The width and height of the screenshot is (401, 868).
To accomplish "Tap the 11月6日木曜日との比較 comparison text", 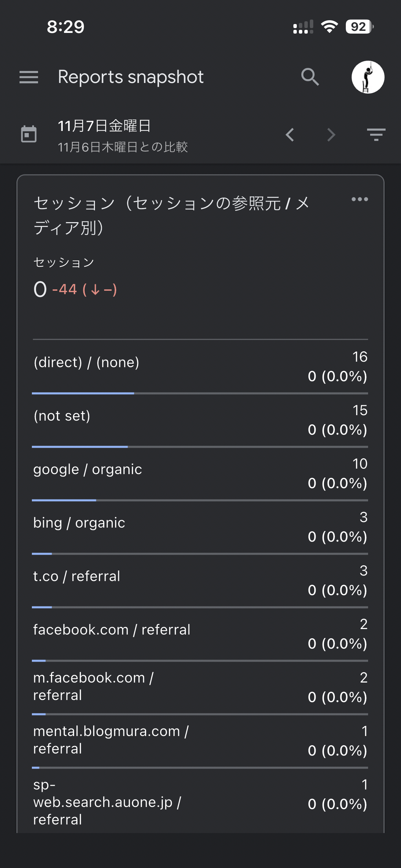I will pos(123,147).
